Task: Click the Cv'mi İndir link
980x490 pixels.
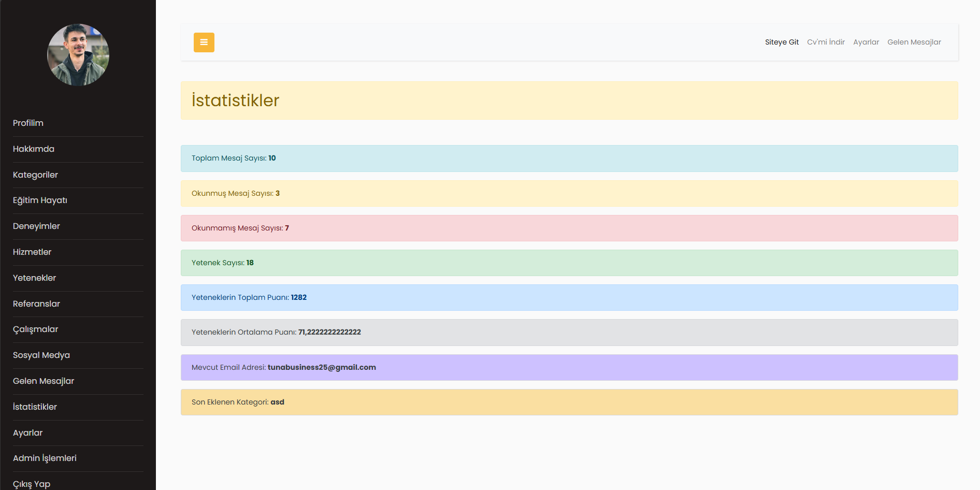Action: 826,42
